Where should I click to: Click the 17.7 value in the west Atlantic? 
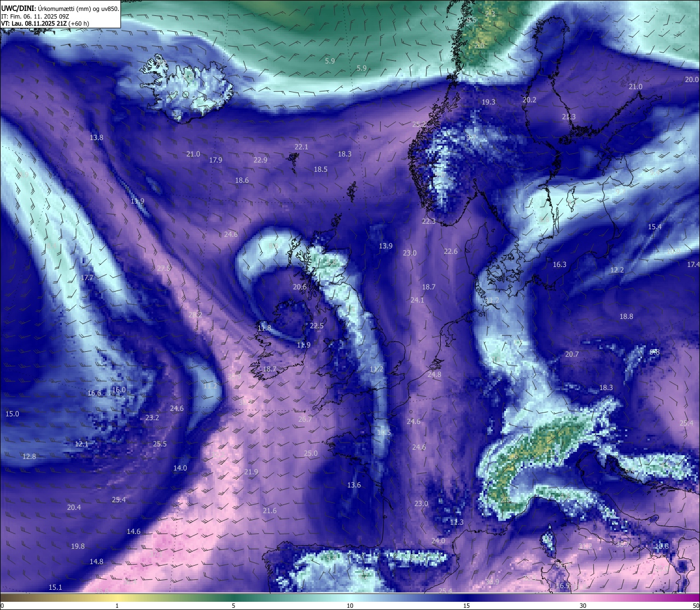coord(87,278)
